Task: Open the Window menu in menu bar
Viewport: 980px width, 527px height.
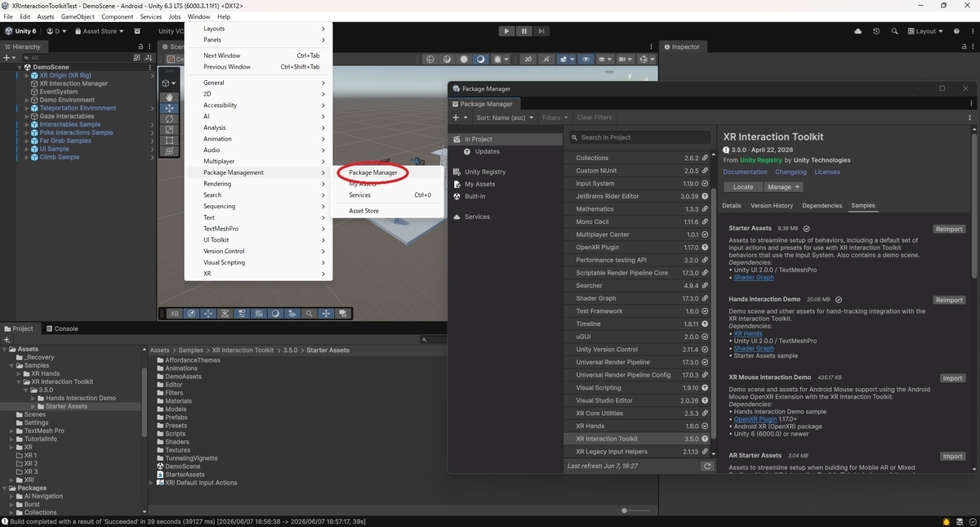Action: click(198, 16)
